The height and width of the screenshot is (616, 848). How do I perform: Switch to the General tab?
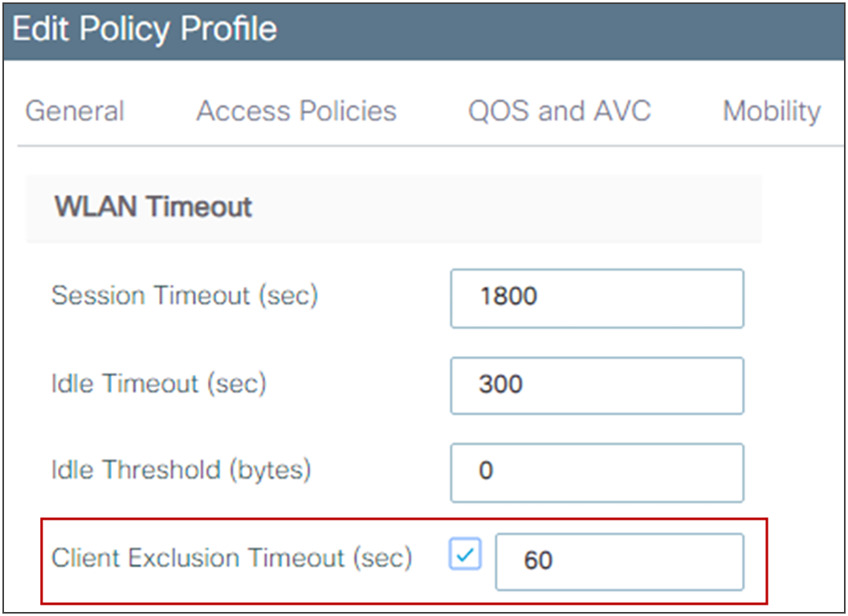coord(75,111)
